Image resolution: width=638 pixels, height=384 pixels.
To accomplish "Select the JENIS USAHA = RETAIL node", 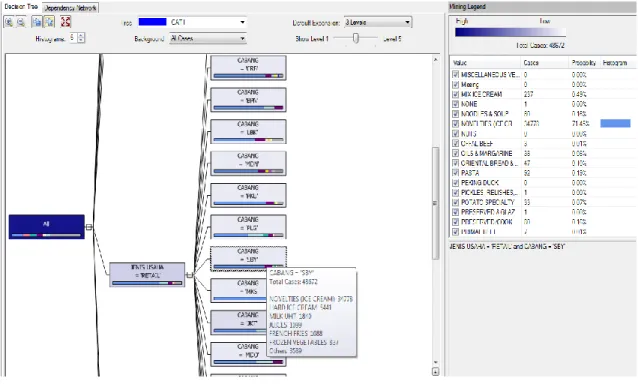I will [x=147, y=275].
